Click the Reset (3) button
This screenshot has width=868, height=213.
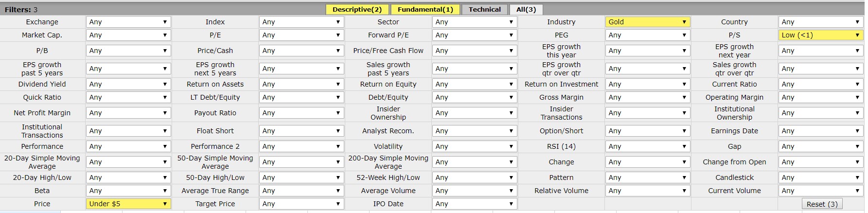(822, 204)
